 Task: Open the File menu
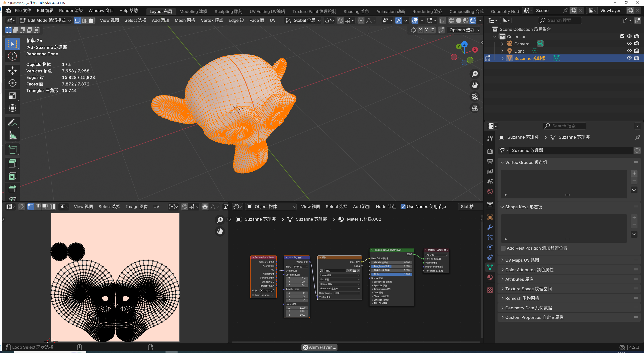[23, 11]
